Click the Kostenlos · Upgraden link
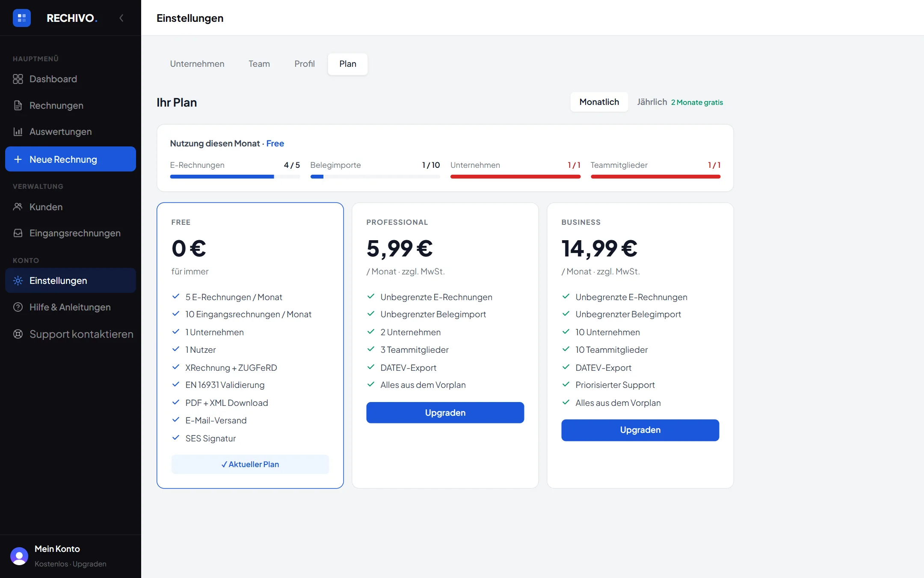 click(71, 564)
